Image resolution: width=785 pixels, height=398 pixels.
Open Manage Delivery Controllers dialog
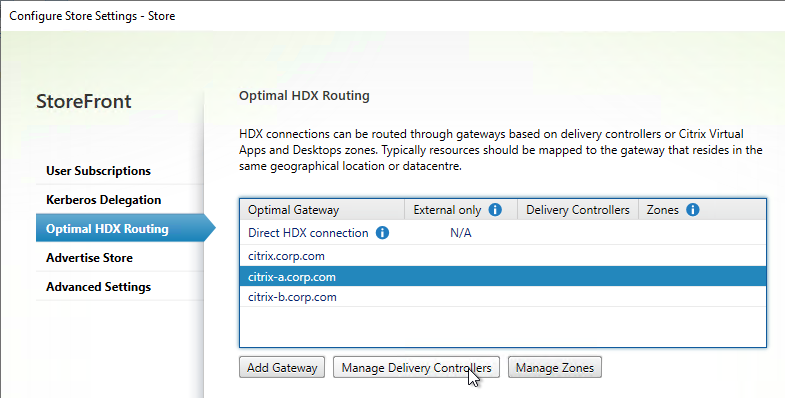(x=416, y=367)
